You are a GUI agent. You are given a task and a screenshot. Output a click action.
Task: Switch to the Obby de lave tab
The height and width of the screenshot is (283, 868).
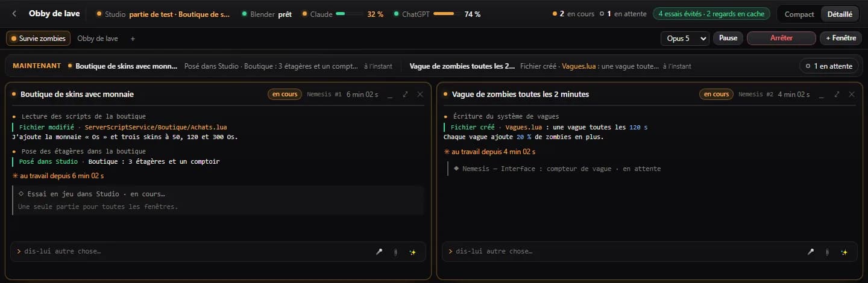[x=98, y=39]
